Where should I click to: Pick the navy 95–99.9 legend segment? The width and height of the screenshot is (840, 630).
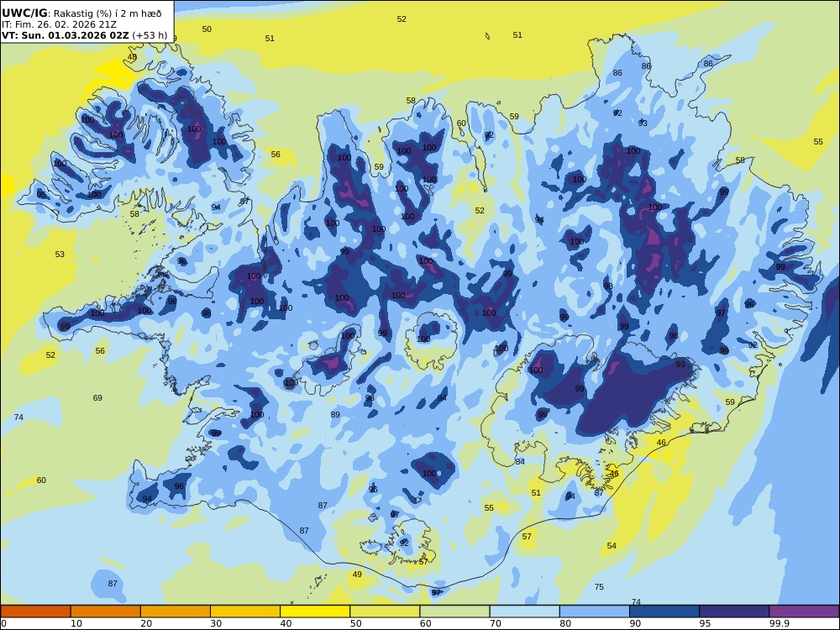(x=734, y=612)
